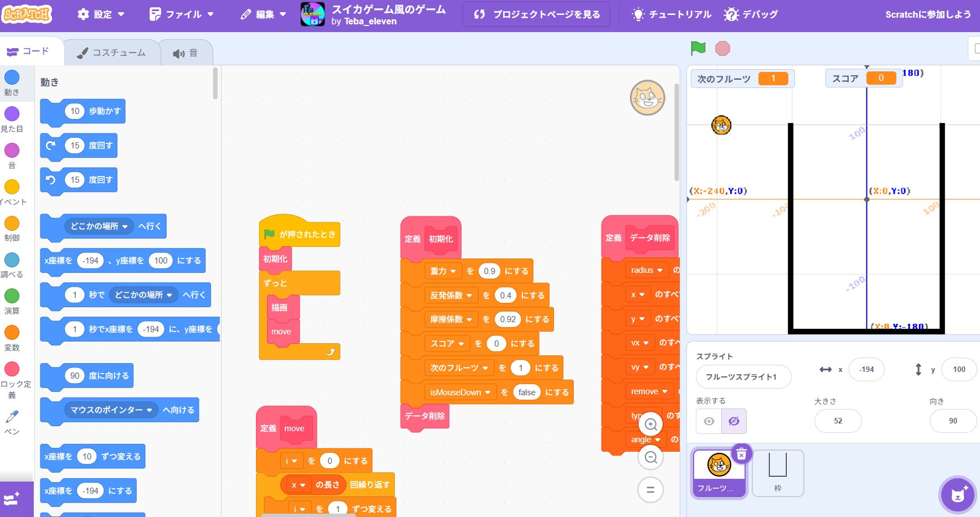Image resolution: width=980 pixels, height=517 pixels.
Task: Open the 音 sounds tab
Action: 186,53
